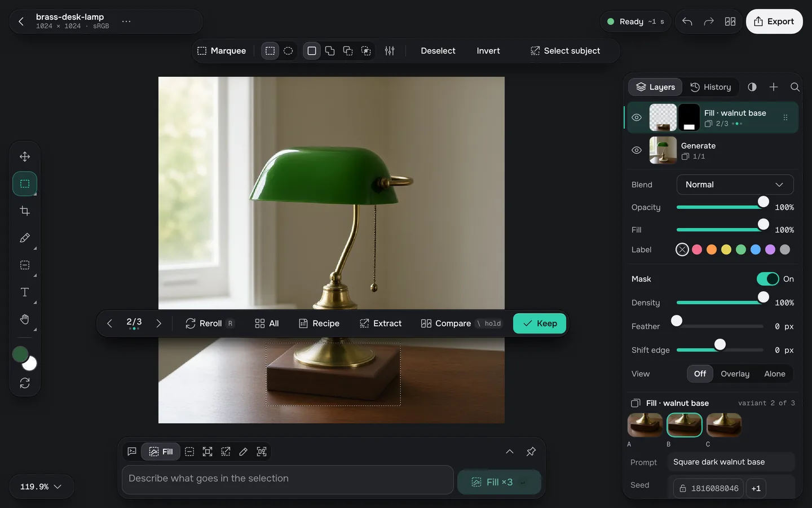This screenshot has height=508, width=812.
Task: Keep the current variant
Action: pyautogui.click(x=540, y=323)
